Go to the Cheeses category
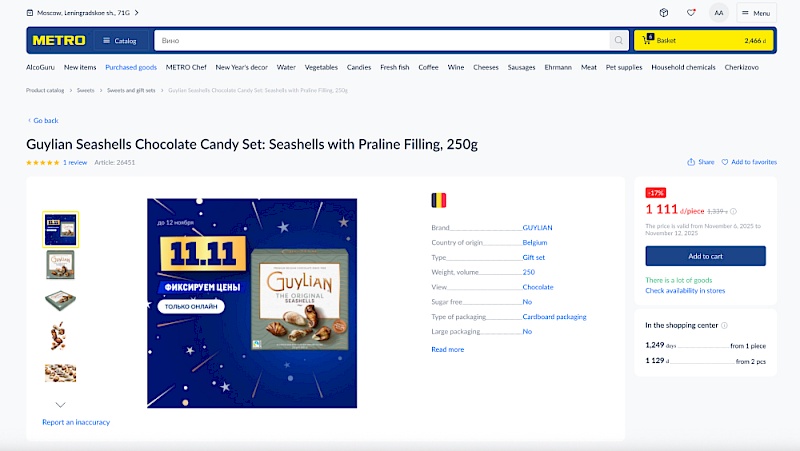The image size is (800, 451). (485, 67)
